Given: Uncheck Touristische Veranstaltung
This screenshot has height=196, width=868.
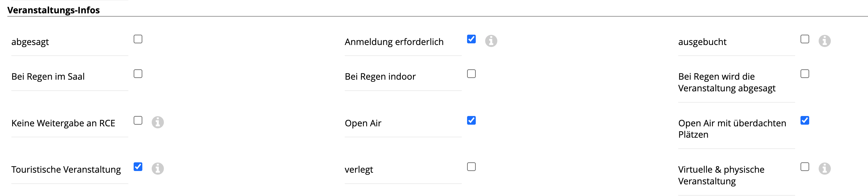Looking at the screenshot, I should (138, 167).
